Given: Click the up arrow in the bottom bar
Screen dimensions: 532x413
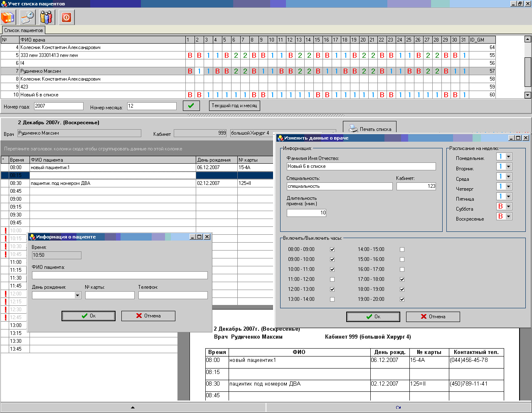Looking at the screenshot, I should (x=133, y=407).
